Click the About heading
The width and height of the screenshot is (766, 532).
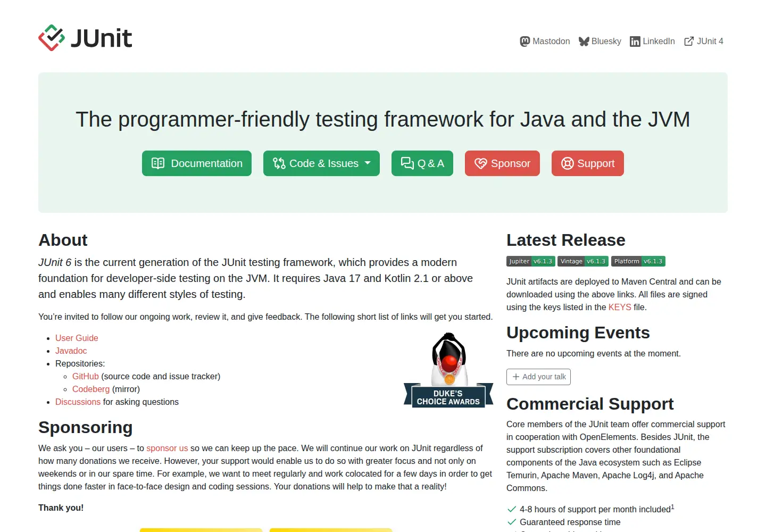click(x=63, y=240)
